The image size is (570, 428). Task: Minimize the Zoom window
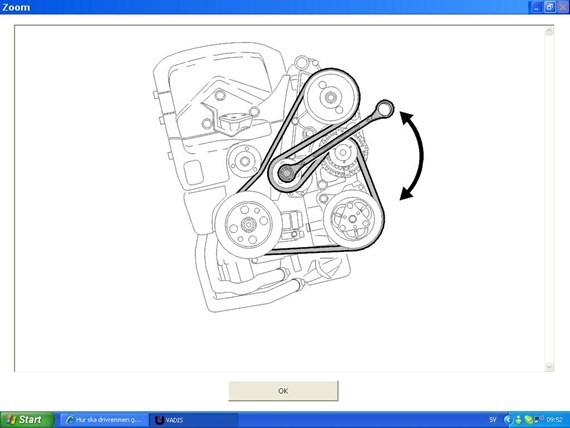click(x=537, y=7)
